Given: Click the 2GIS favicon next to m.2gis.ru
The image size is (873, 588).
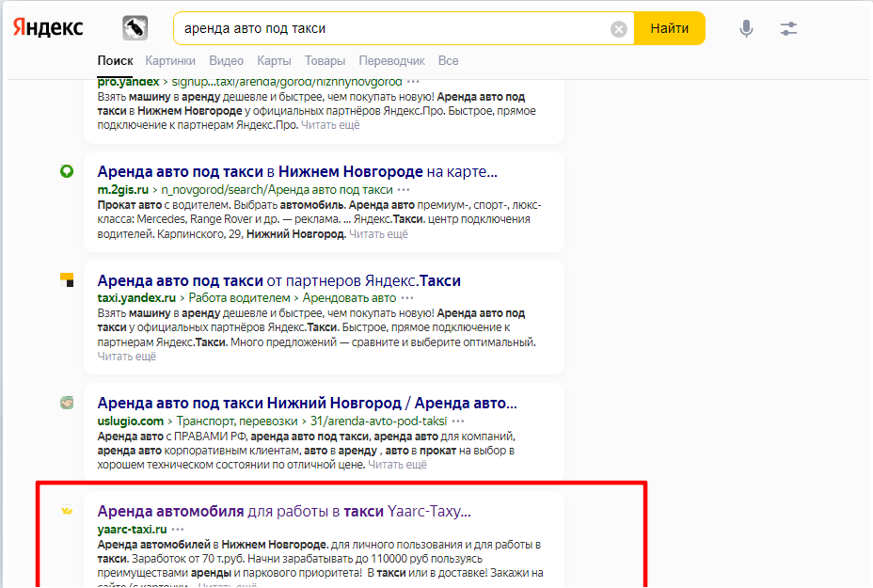Looking at the screenshot, I should click(x=67, y=172).
